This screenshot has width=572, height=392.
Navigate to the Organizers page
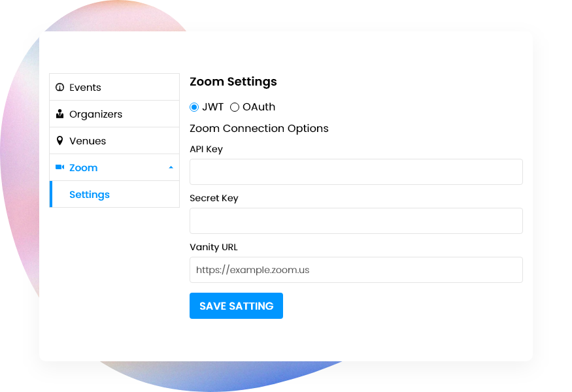click(x=95, y=114)
